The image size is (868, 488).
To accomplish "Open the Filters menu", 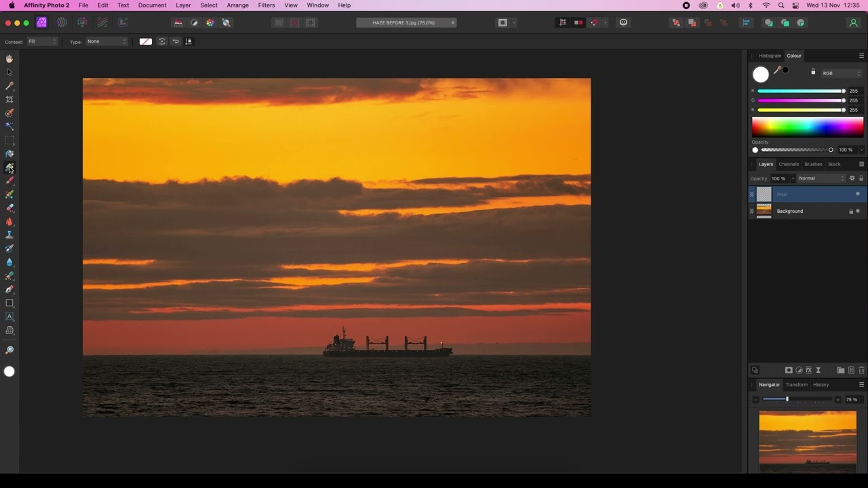I will tap(267, 5).
